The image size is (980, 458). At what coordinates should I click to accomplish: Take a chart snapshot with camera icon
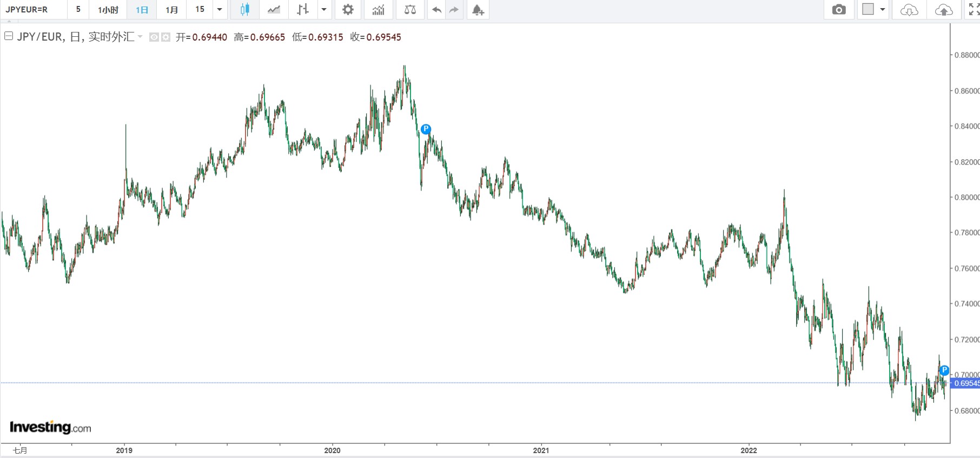(838, 10)
